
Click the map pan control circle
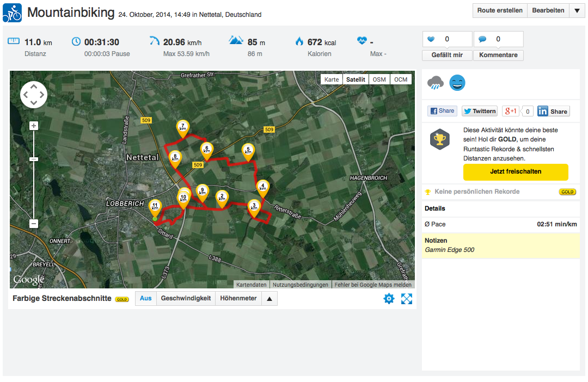34,95
